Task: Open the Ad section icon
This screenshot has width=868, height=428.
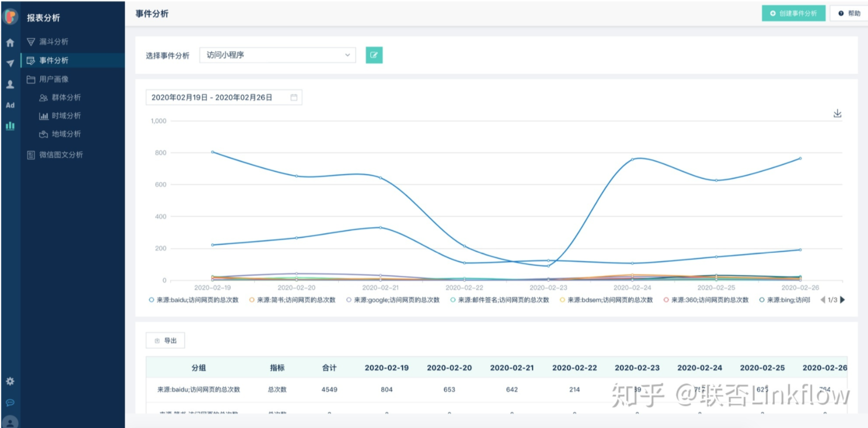Action: [10, 105]
